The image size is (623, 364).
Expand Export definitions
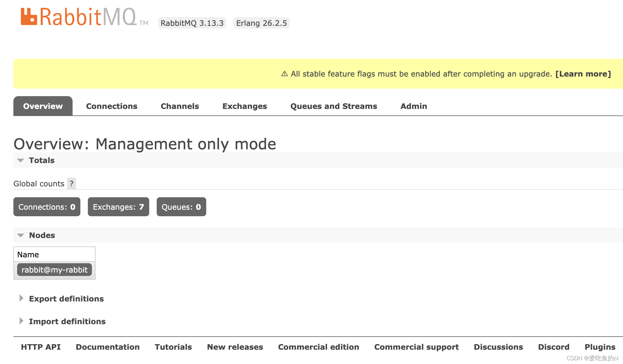(66, 299)
